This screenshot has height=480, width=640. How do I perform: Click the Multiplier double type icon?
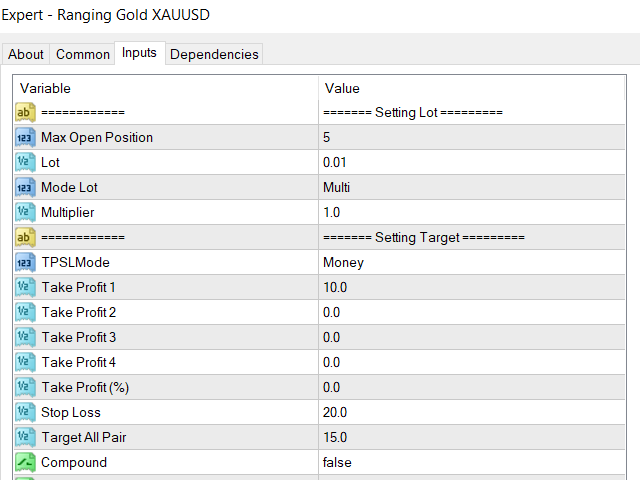(x=25, y=212)
